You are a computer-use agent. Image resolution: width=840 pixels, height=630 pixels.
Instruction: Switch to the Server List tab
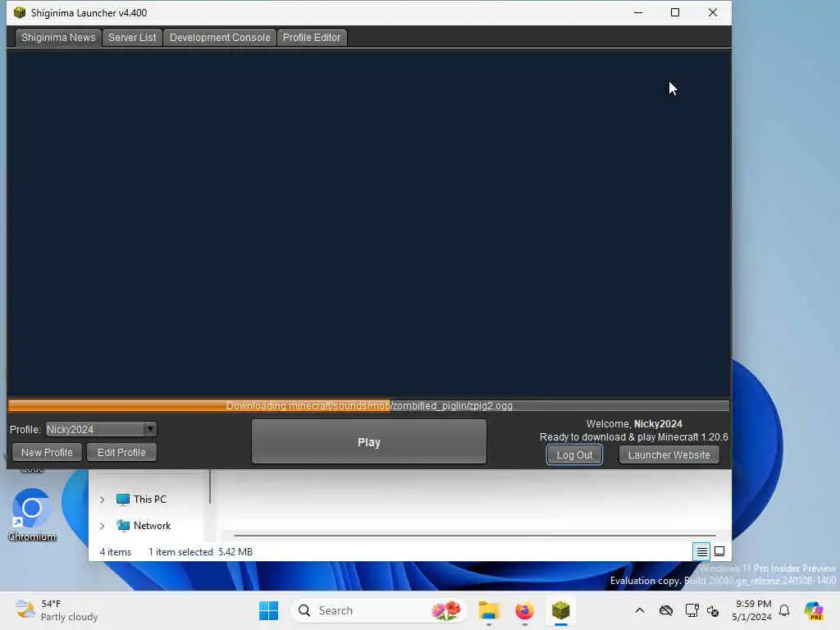coord(132,38)
